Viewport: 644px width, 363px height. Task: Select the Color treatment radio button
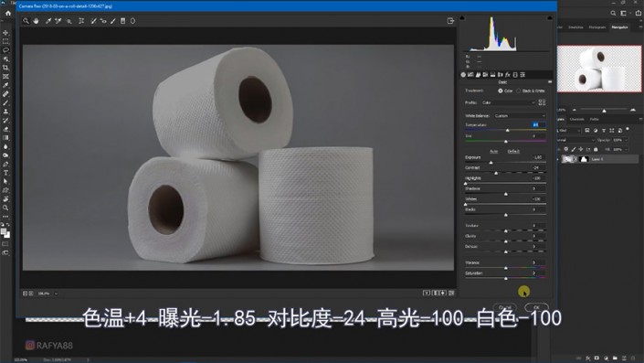(501, 91)
